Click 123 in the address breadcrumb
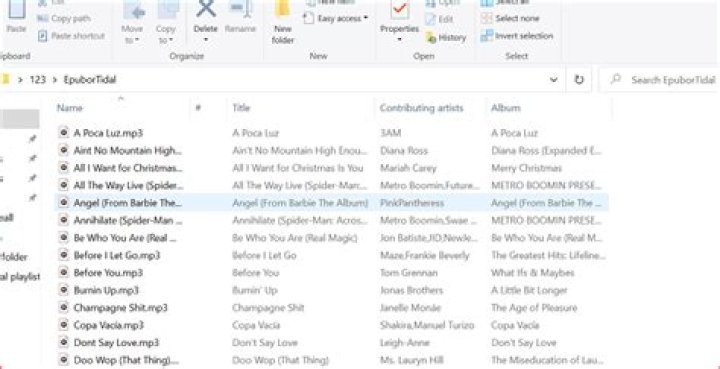 click(38, 79)
